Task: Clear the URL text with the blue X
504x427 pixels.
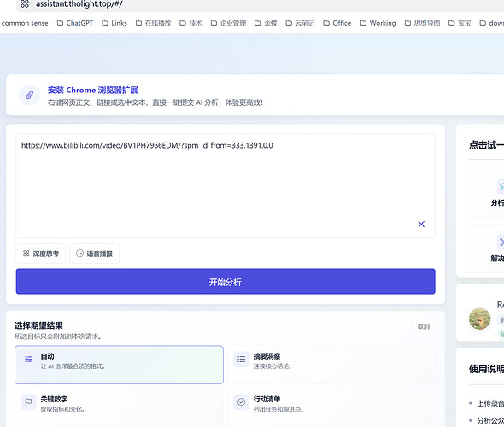Action: 421,225
